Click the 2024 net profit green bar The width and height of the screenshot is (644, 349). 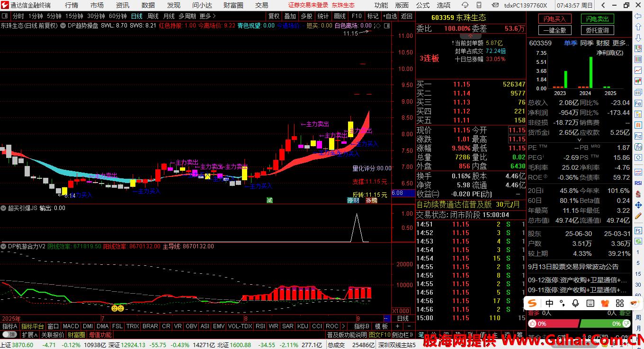591,72
